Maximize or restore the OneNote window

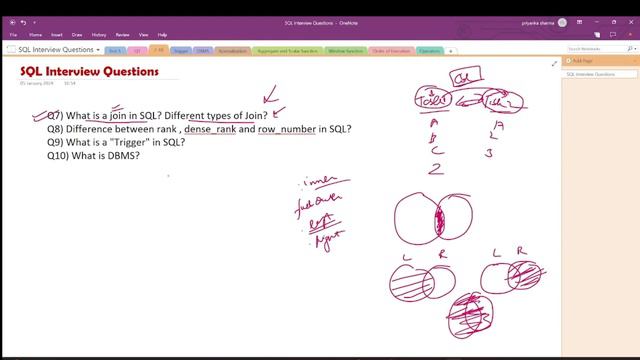click(x=613, y=22)
